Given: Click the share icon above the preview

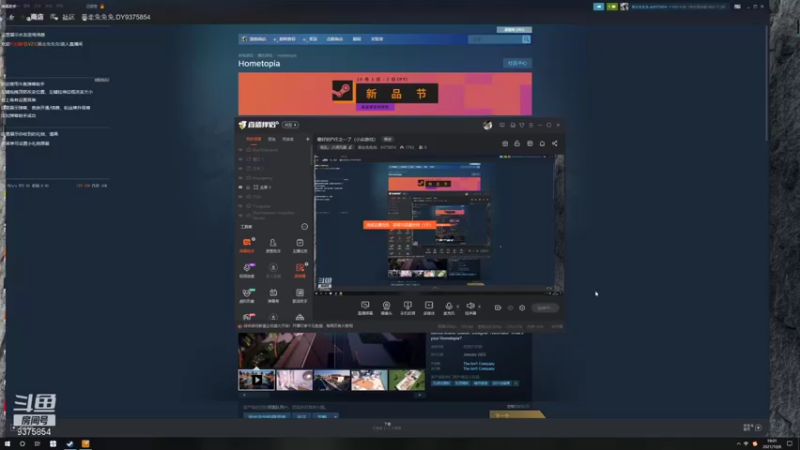Looking at the screenshot, I should [x=555, y=143].
